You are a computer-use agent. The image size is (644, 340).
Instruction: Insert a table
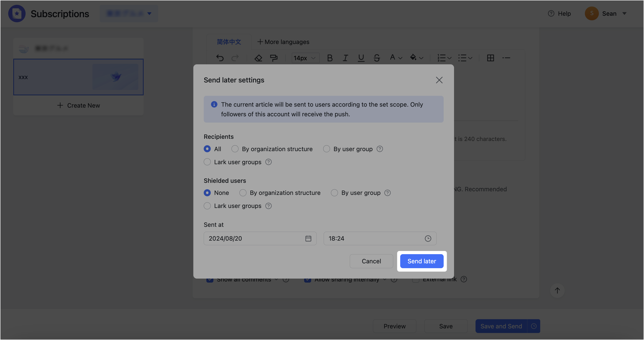click(491, 58)
